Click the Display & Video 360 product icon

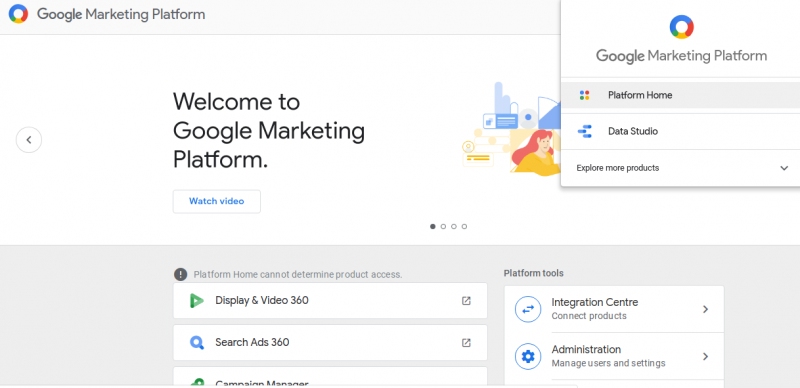[x=196, y=301]
